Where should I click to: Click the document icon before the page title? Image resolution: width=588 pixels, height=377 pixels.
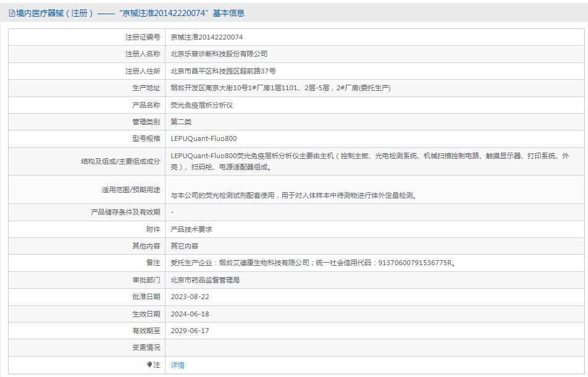click(x=12, y=13)
